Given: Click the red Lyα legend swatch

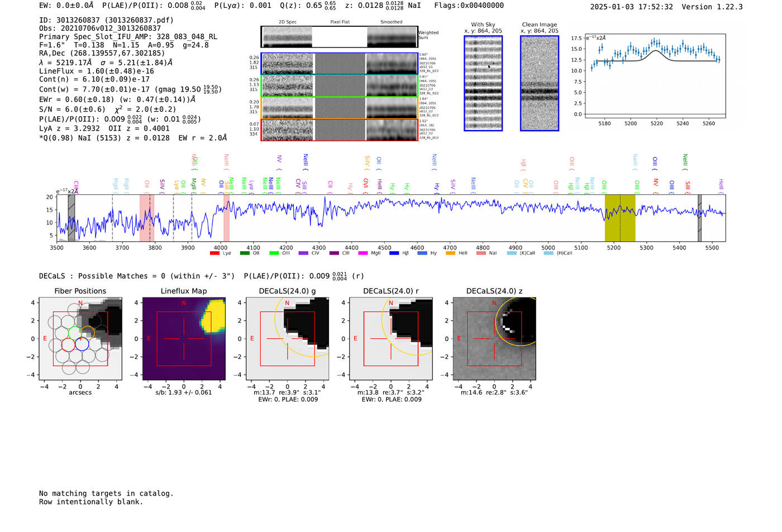Looking at the screenshot, I should click(x=214, y=253).
